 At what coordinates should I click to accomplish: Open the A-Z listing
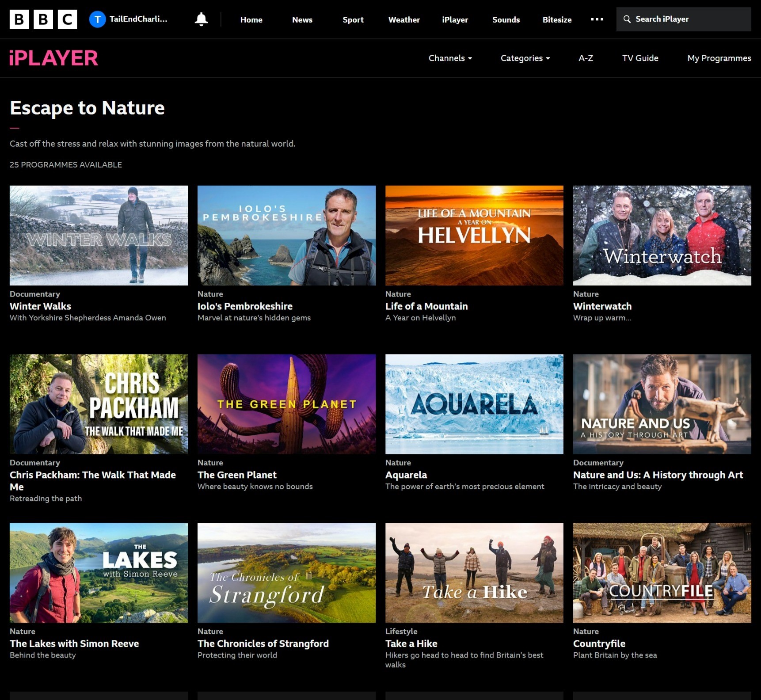tap(586, 58)
